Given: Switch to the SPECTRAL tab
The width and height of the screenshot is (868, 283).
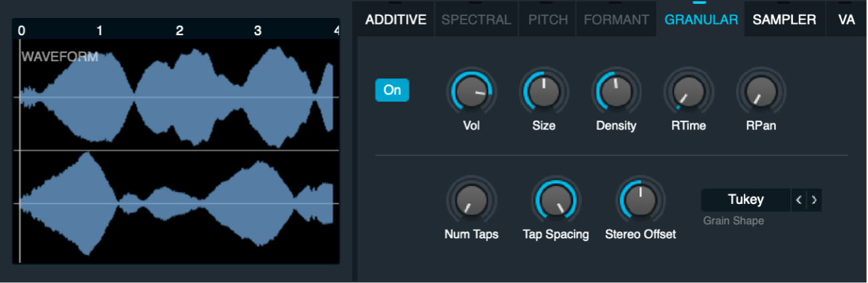Looking at the screenshot, I should tap(476, 19).
